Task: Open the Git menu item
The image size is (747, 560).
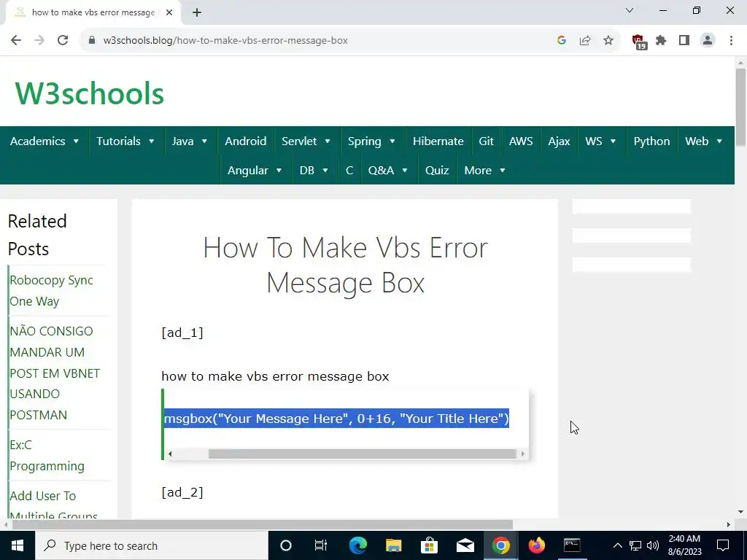Action: pyautogui.click(x=487, y=141)
